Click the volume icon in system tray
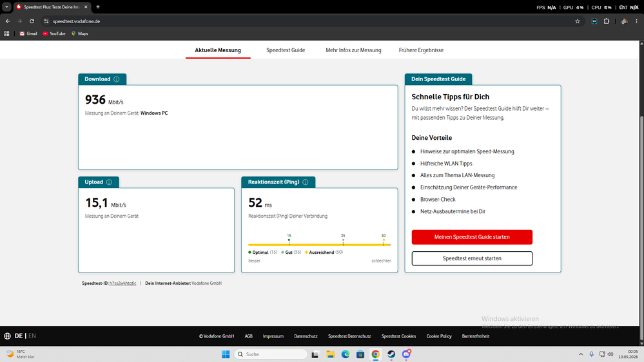 (610, 354)
